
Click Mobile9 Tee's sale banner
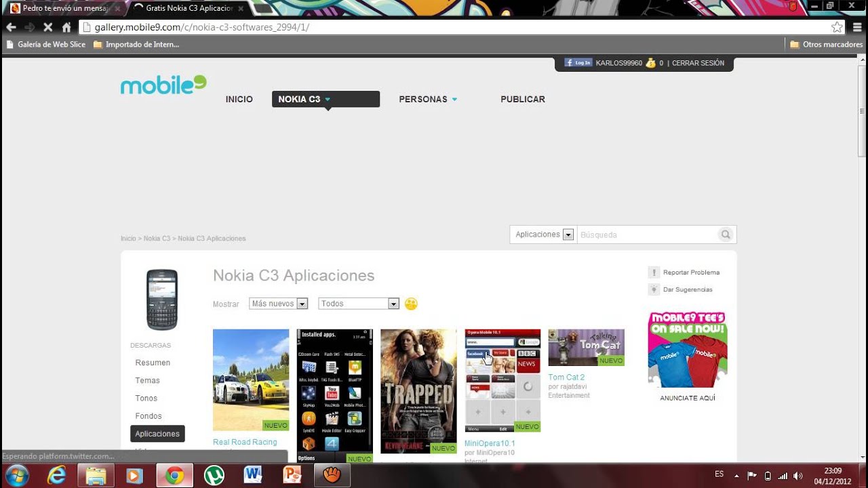[688, 350]
